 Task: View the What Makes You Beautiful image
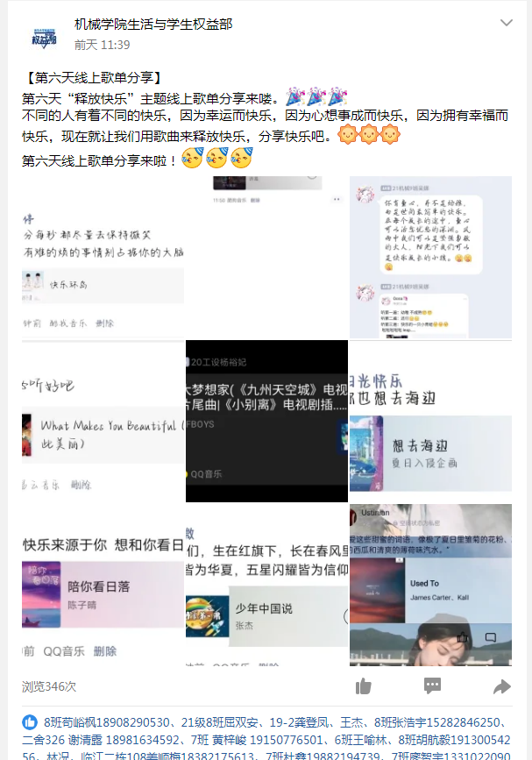103,421
